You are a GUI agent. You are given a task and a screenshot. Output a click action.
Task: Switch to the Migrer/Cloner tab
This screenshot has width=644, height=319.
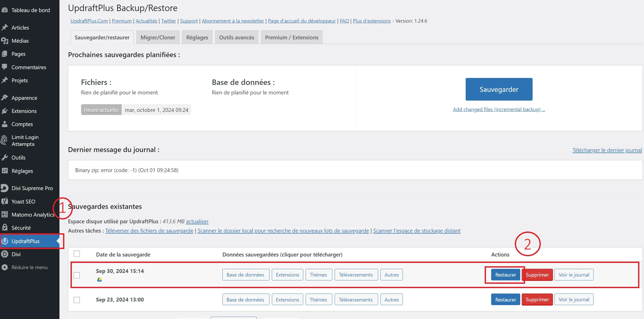tap(158, 37)
